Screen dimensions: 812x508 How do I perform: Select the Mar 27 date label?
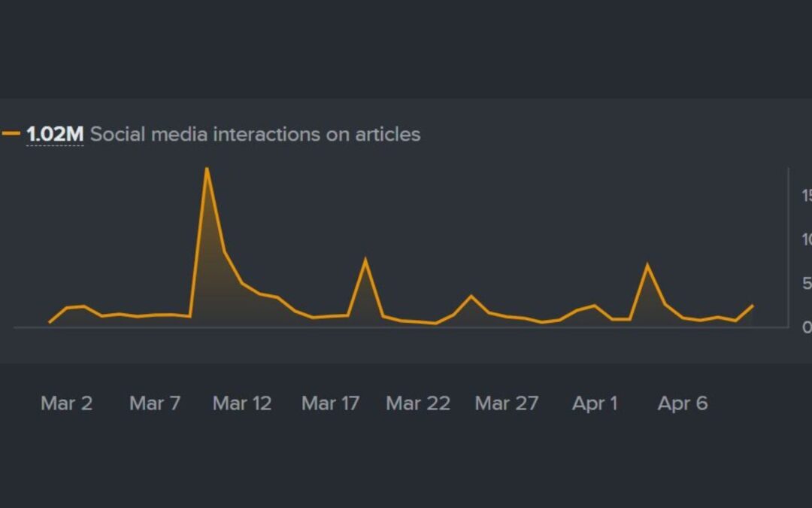pos(506,403)
